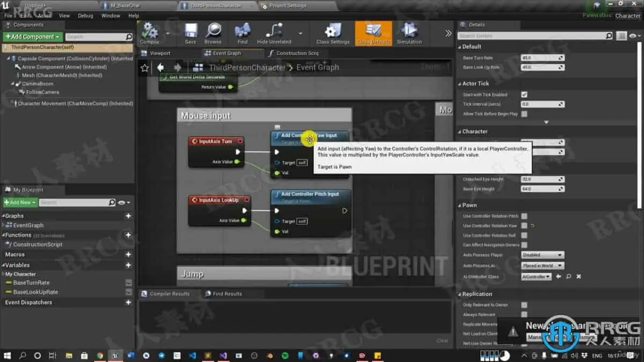Add a new Function with plus icon
Screen dimensions: 644x362
point(128,235)
